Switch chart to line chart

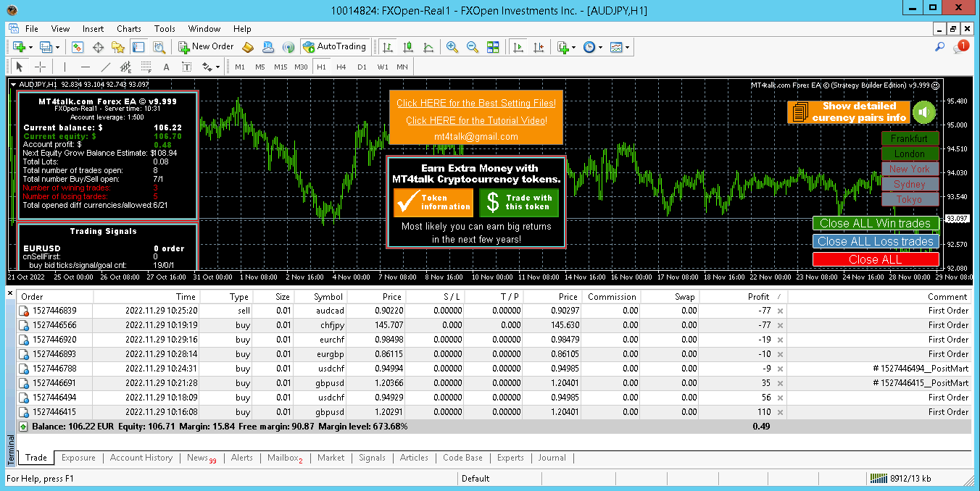tap(428, 47)
